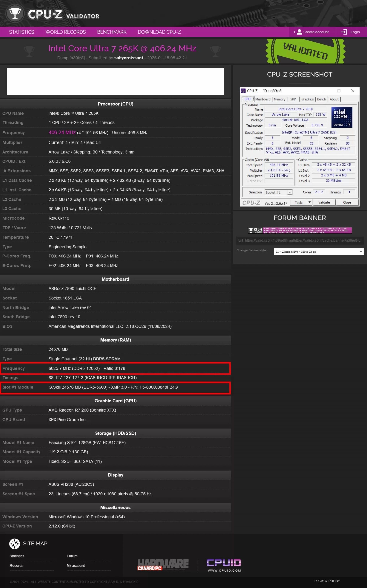
Task: Select the Mainboard tab in CPU-Z window
Action: click(263, 99)
